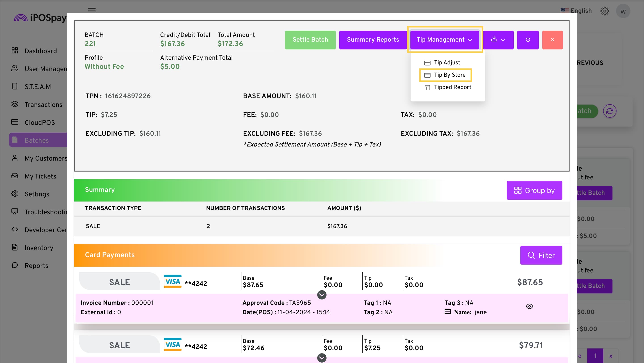Screen dimensions: 644x363
Task: Open Summary Reports
Action: (373, 40)
